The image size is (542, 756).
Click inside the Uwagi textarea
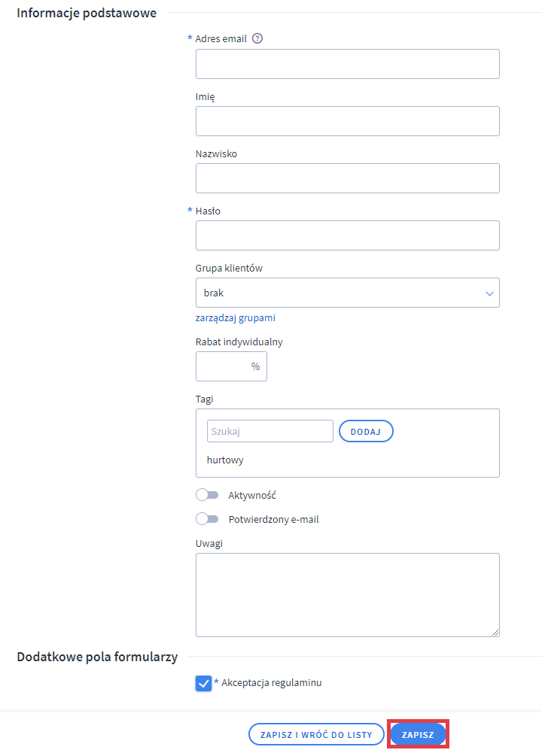click(347, 594)
